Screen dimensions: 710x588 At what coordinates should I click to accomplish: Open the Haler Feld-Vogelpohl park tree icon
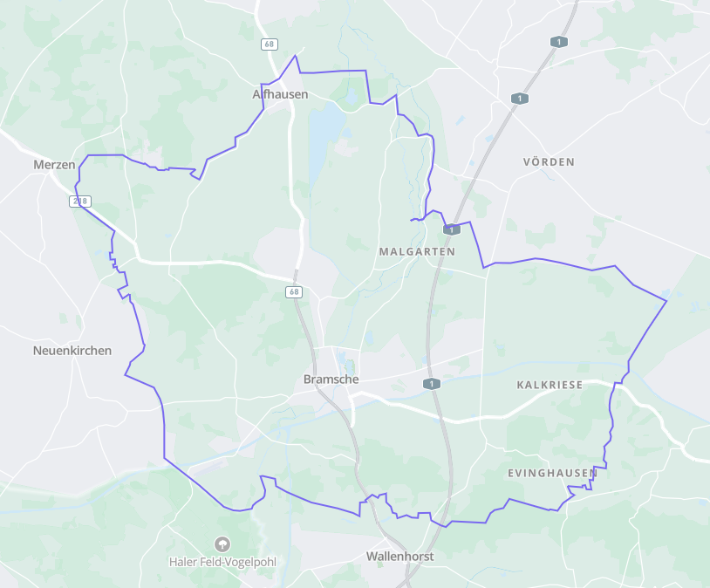click(x=222, y=544)
